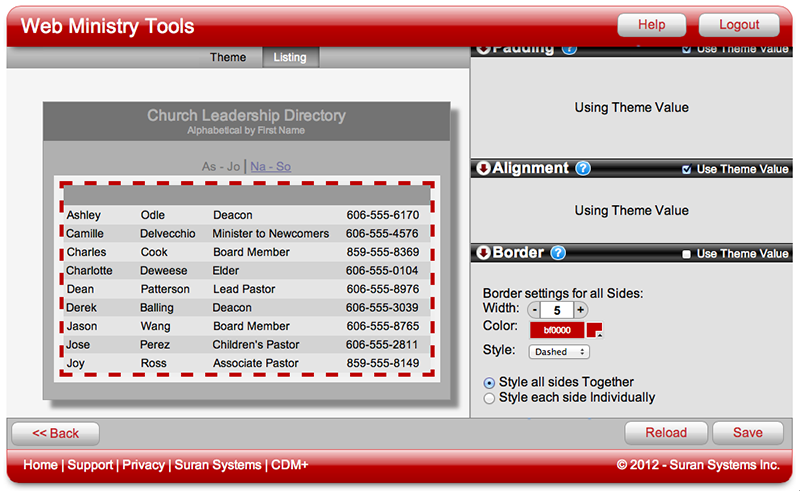Click the Save button

tap(747, 433)
